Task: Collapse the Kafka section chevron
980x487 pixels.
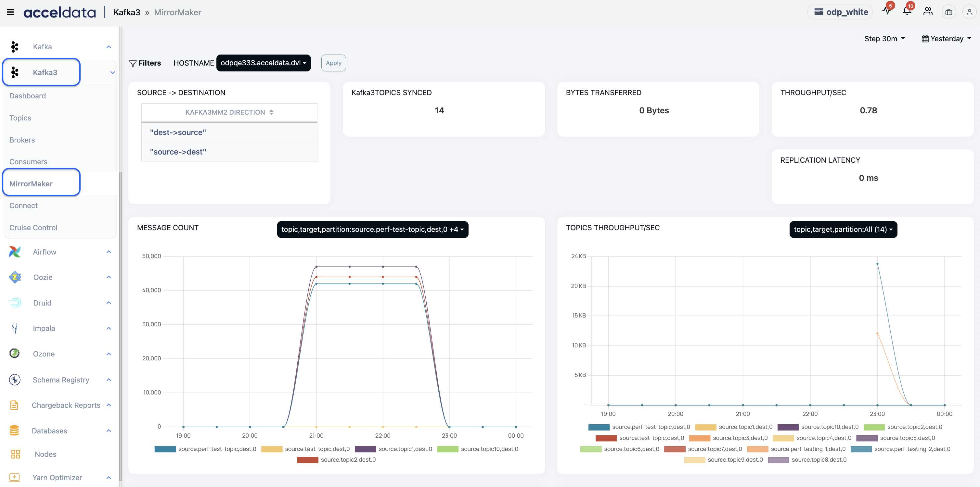Action: [x=109, y=47]
